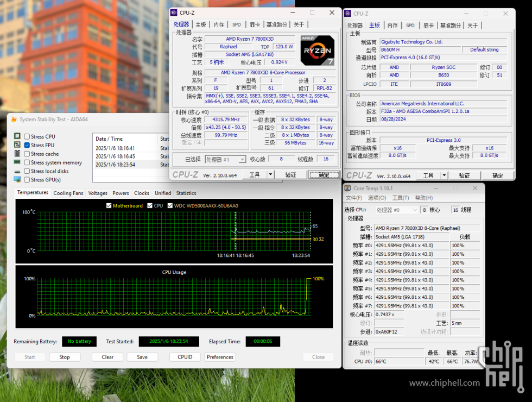The width and height of the screenshot is (532, 402).
Task: Stop the AIDA64 stability test
Action: pyautogui.click(x=65, y=357)
